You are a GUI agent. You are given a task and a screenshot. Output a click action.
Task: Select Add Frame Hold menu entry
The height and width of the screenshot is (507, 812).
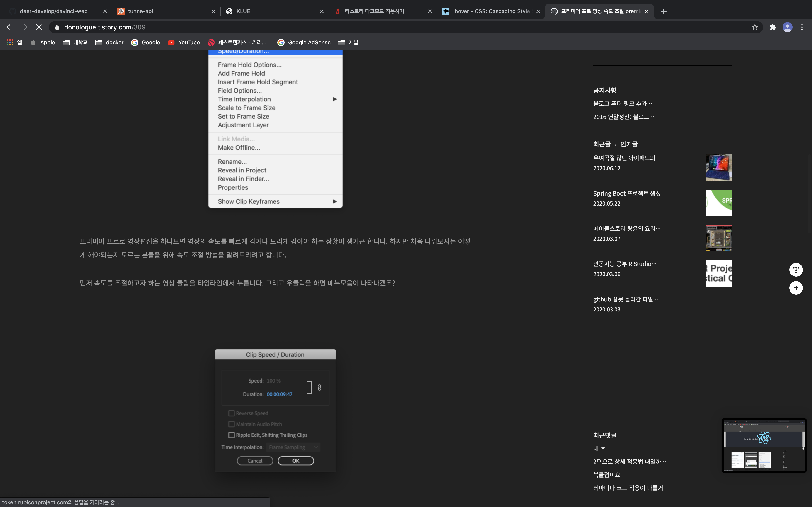[x=241, y=73]
